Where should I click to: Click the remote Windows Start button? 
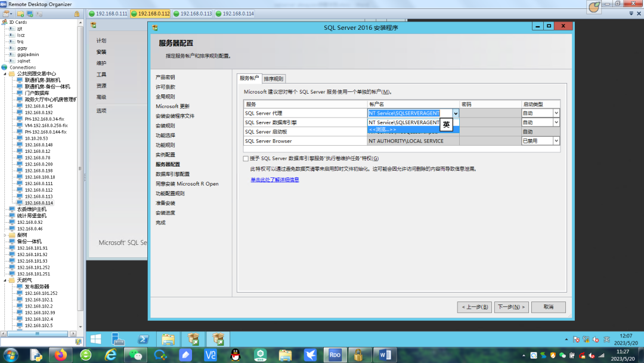click(95, 339)
